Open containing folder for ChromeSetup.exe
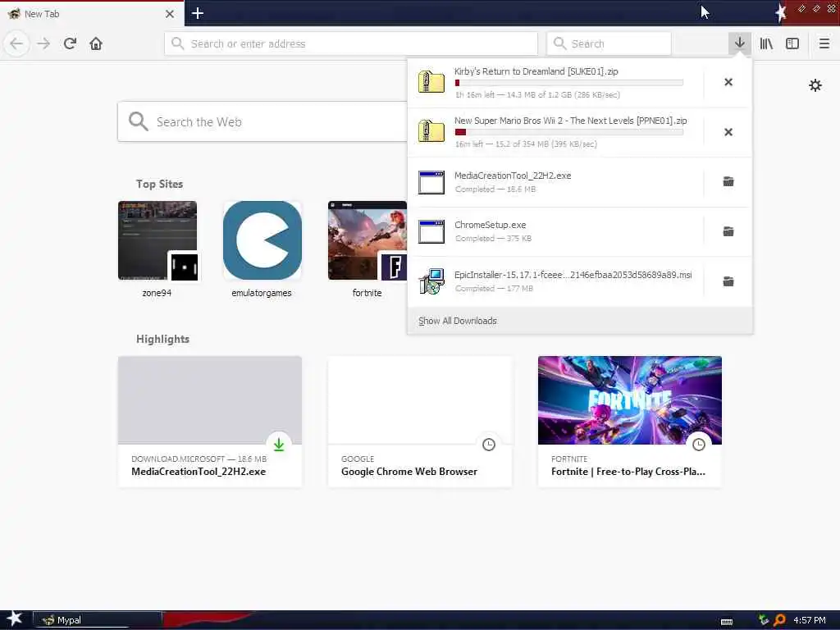 tap(728, 231)
